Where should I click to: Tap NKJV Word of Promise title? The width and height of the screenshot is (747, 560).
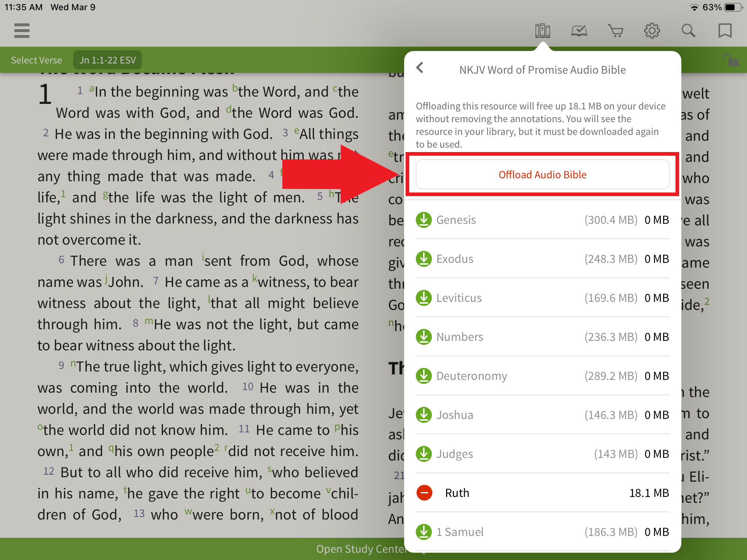[542, 70]
